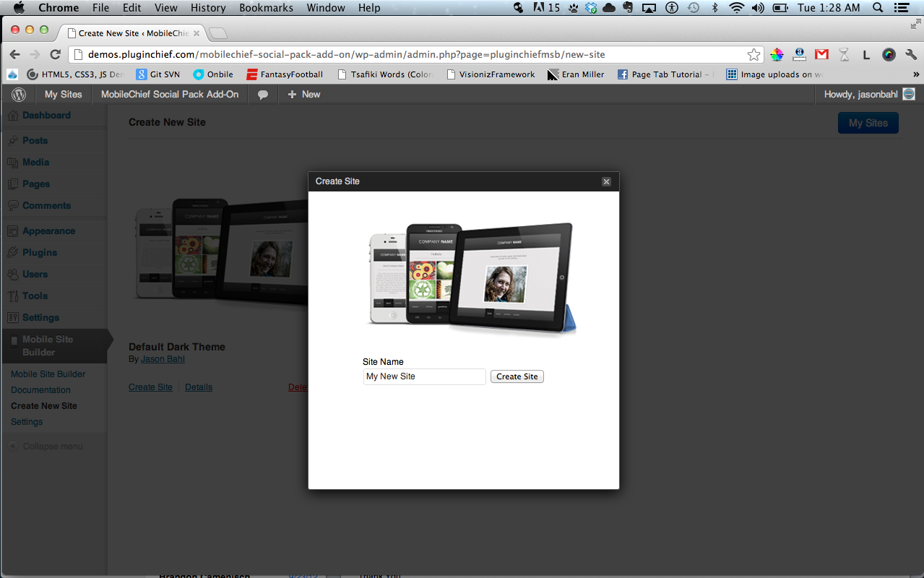Open the Bookmarks menu
This screenshot has height=578, width=924.
click(x=266, y=8)
